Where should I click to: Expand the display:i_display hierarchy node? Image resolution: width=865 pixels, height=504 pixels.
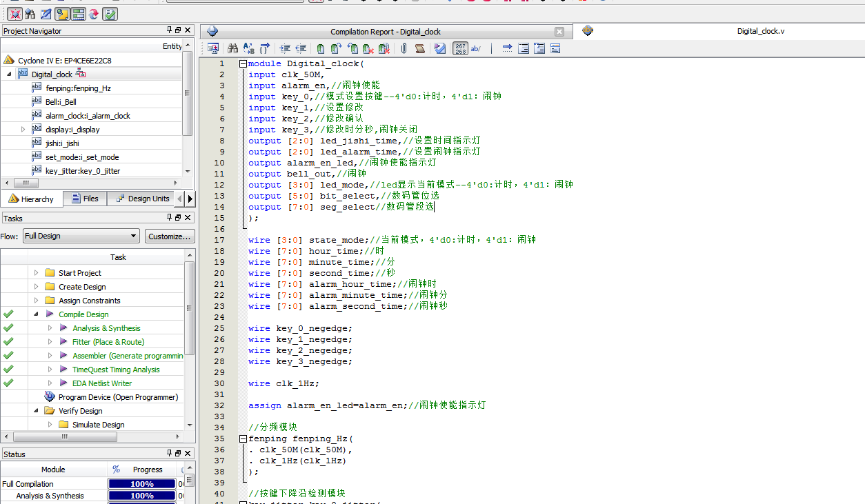[23, 130]
